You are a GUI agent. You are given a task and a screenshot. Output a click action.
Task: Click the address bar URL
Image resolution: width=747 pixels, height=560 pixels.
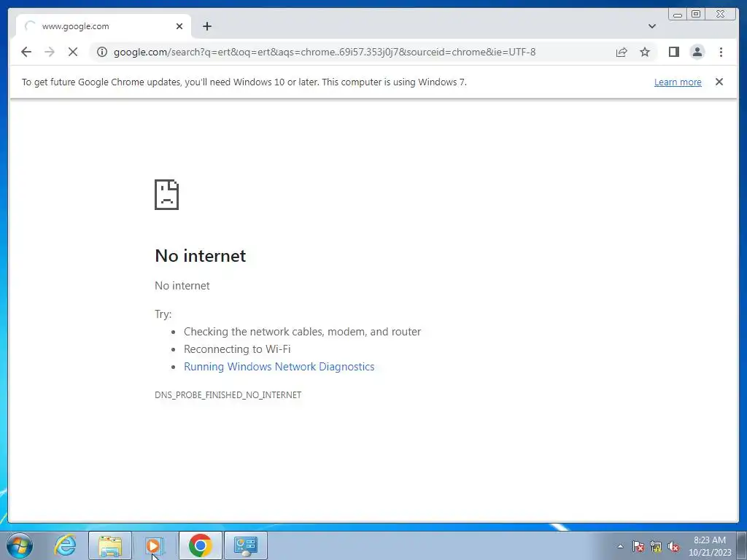click(x=325, y=52)
